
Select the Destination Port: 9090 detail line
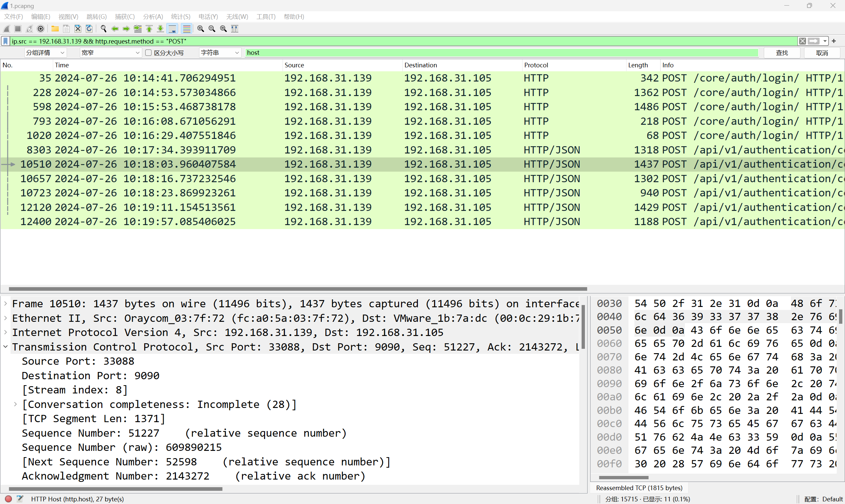click(90, 376)
